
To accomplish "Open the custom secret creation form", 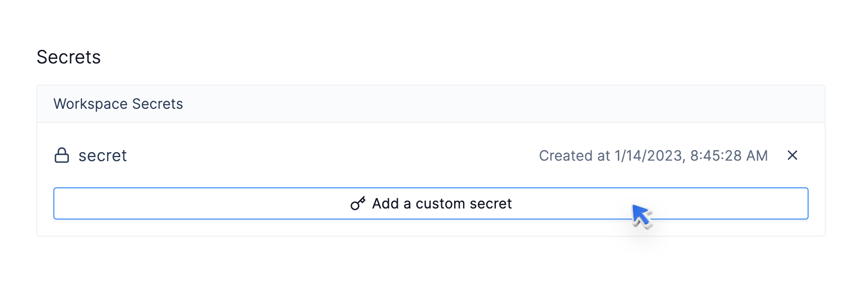I will coord(430,203).
